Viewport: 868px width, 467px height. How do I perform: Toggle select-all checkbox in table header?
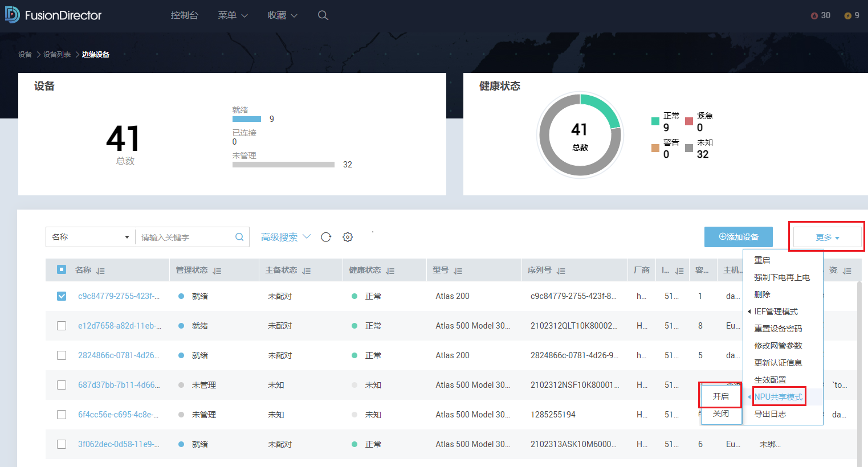(62, 269)
